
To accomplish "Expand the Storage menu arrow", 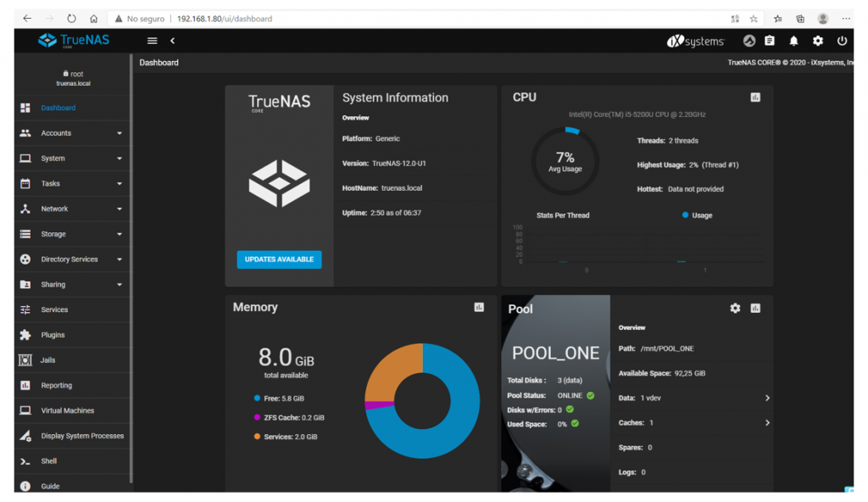I will coord(120,234).
